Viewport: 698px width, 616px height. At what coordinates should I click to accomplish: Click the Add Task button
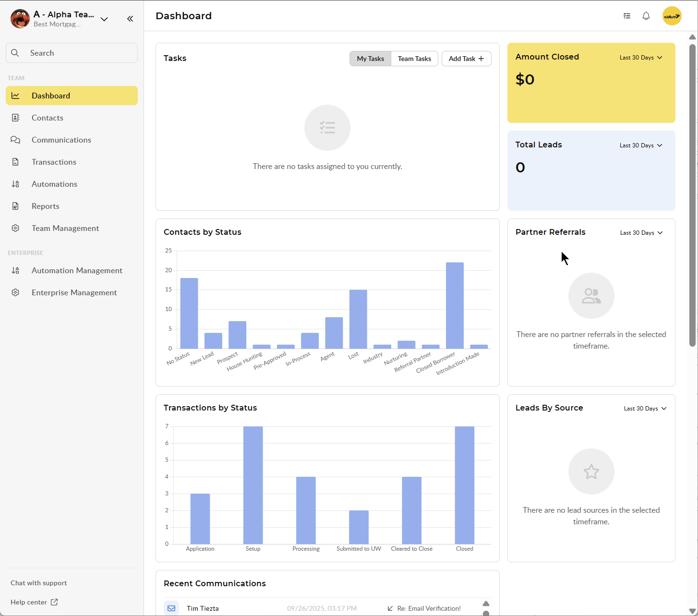(466, 59)
